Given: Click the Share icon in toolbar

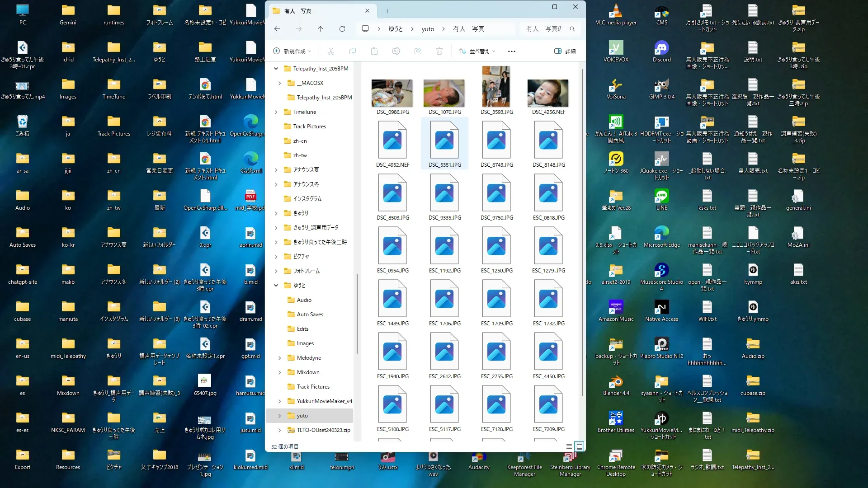Looking at the screenshot, I should coord(418,52).
